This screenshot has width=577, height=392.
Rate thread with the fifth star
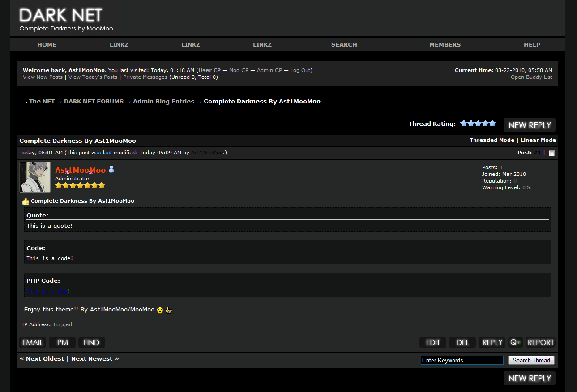(x=492, y=124)
